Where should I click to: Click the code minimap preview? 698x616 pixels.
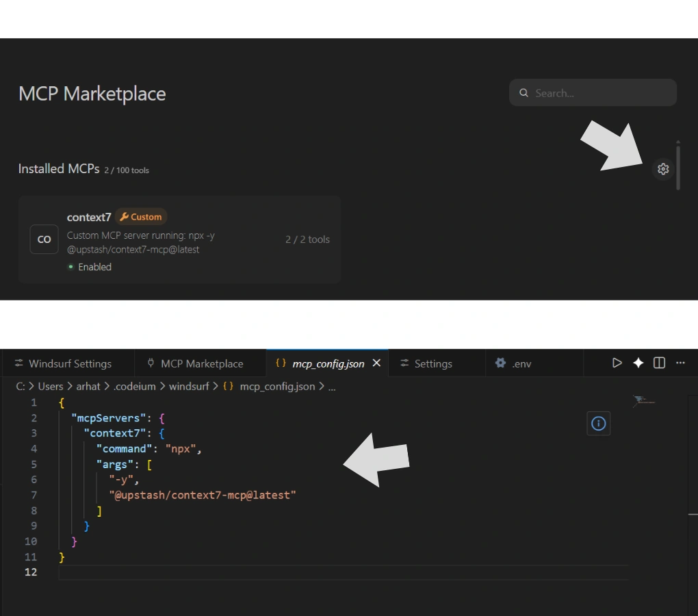[643, 401]
